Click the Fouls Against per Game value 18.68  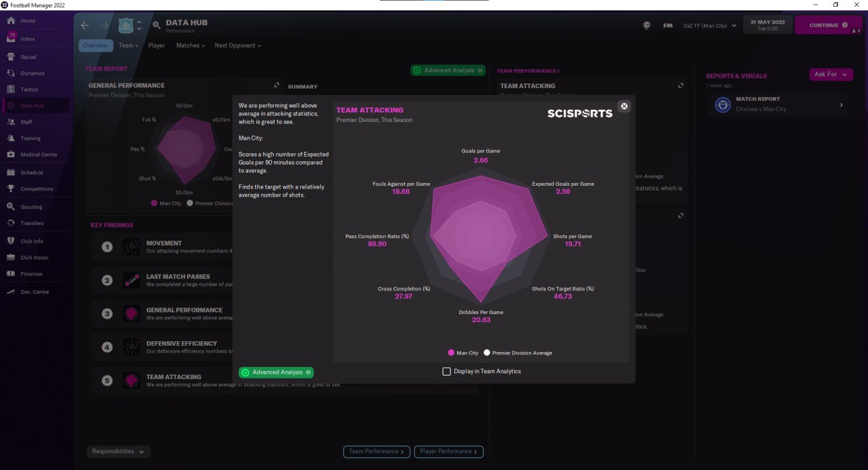tap(401, 192)
